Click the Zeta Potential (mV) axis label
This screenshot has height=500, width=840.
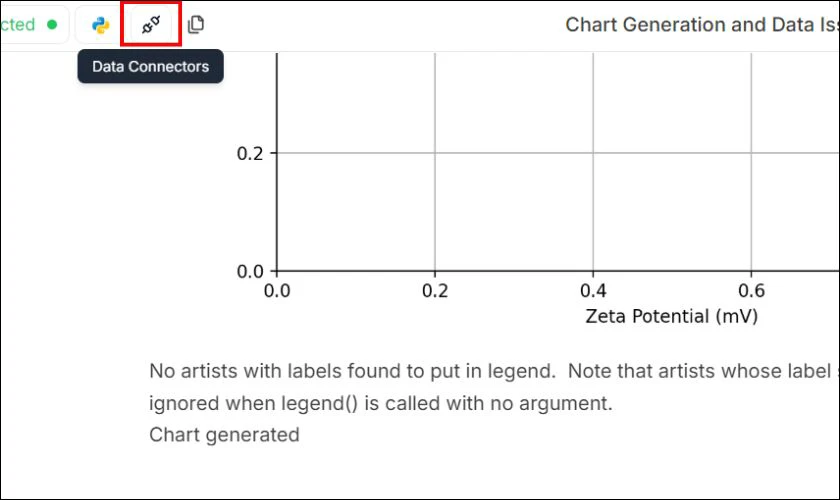coord(671,316)
